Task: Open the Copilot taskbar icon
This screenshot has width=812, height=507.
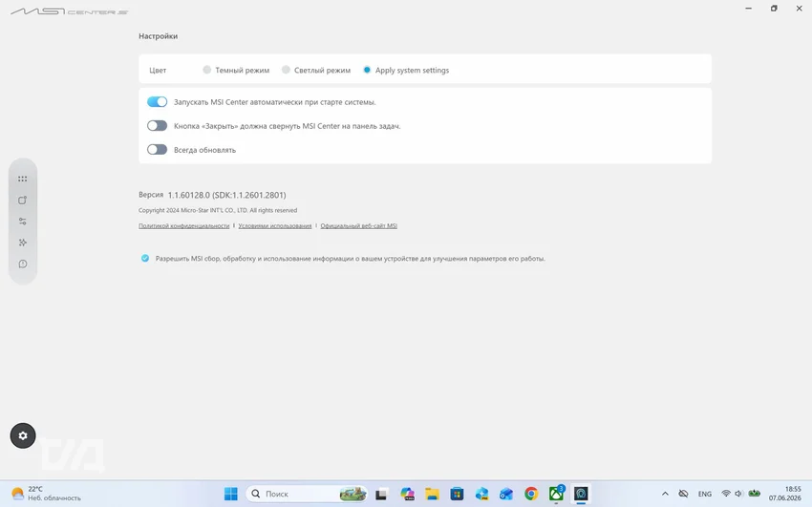Action: coord(407,494)
